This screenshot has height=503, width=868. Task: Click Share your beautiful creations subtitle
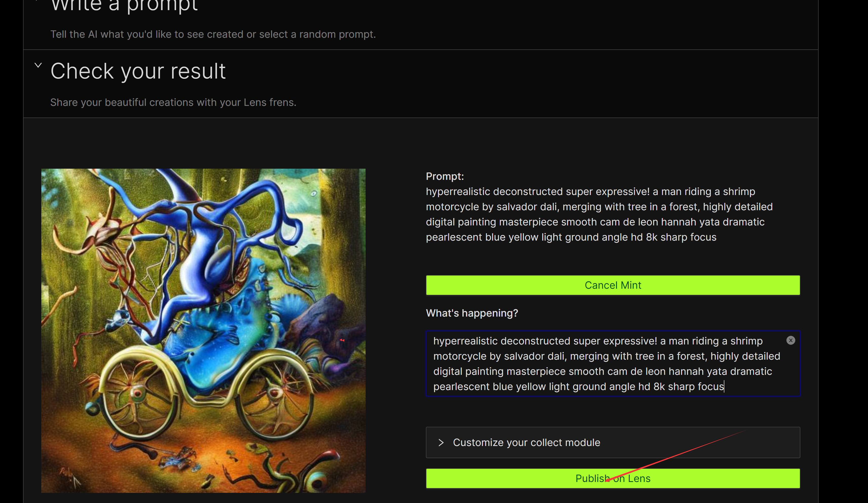click(x=173, y=102)
